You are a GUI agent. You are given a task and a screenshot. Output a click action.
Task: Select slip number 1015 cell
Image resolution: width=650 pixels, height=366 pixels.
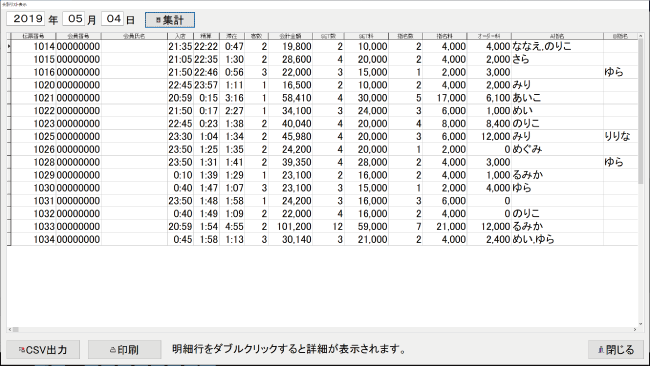(33, 59)
